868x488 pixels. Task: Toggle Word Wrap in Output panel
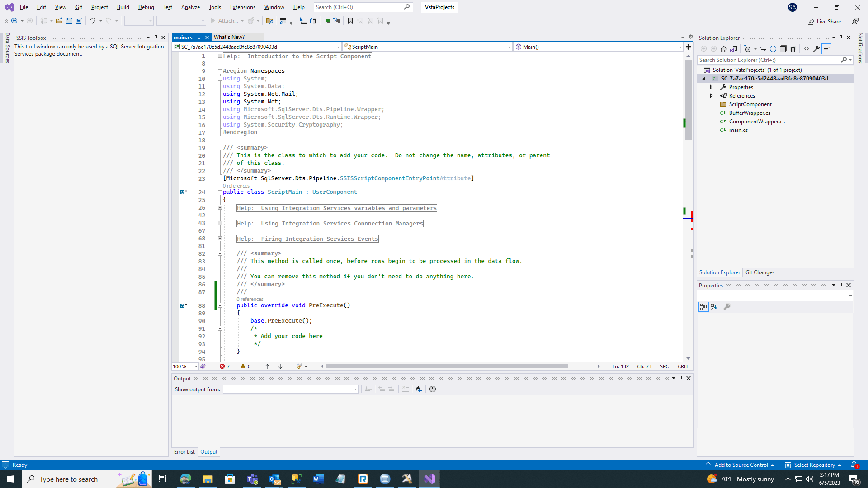click(x=419, y=389)
